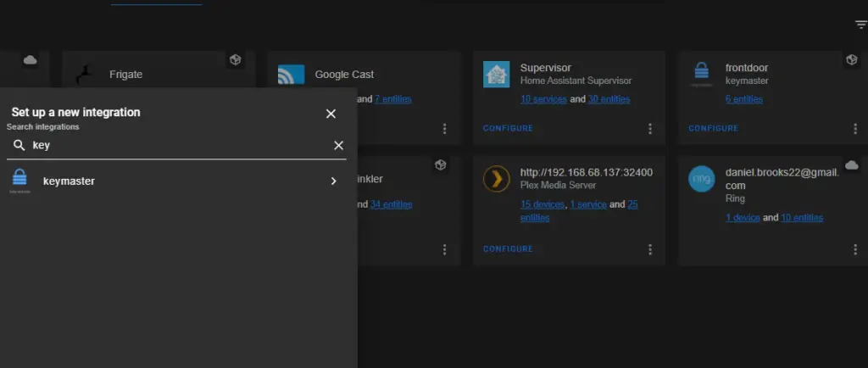868x368 pixels.
Task: Click the http://192.168.68.137:32400 title
Action: 587,172
